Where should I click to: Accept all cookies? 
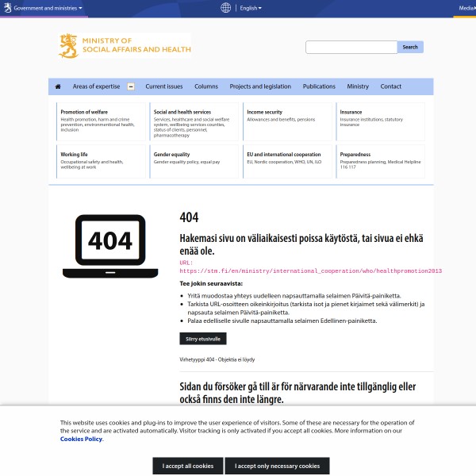pos(188,466)
